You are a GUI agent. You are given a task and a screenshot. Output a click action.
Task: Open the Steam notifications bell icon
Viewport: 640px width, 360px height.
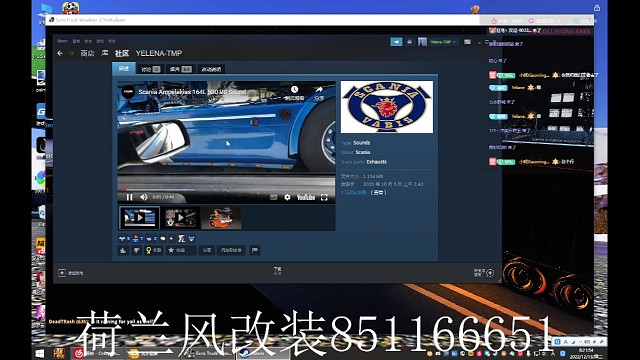click(409, 42)
